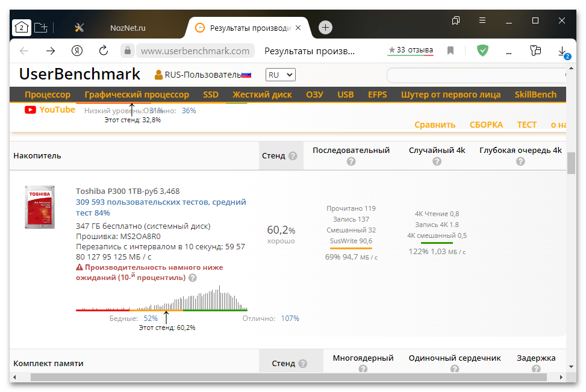586x392 pixels.
Task: Open the downloads arrow icon
Action: (563, 52)
